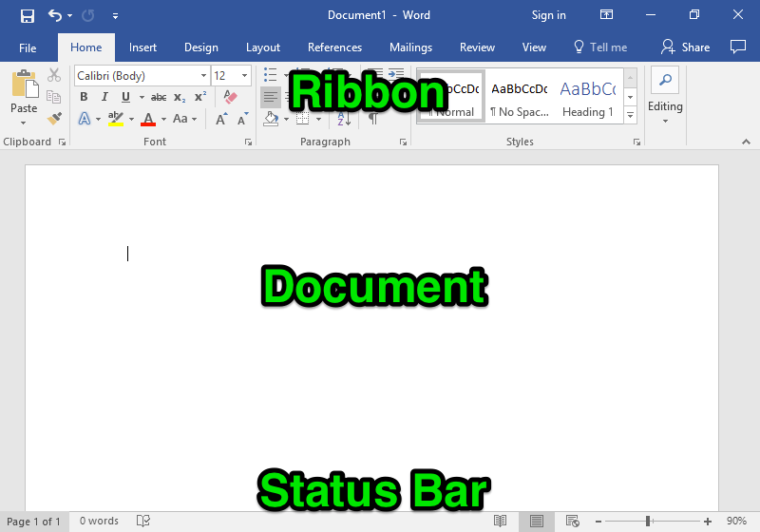The height and width of the screenshot is (532, 760).
Task: Open the References tab
Action: pyautogui.click(x=334, y=47)
